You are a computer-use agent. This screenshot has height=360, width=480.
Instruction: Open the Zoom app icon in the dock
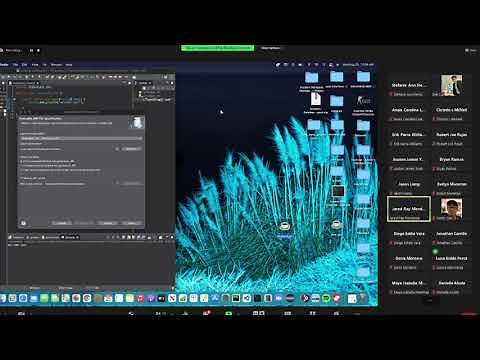[x=279, y=298]
